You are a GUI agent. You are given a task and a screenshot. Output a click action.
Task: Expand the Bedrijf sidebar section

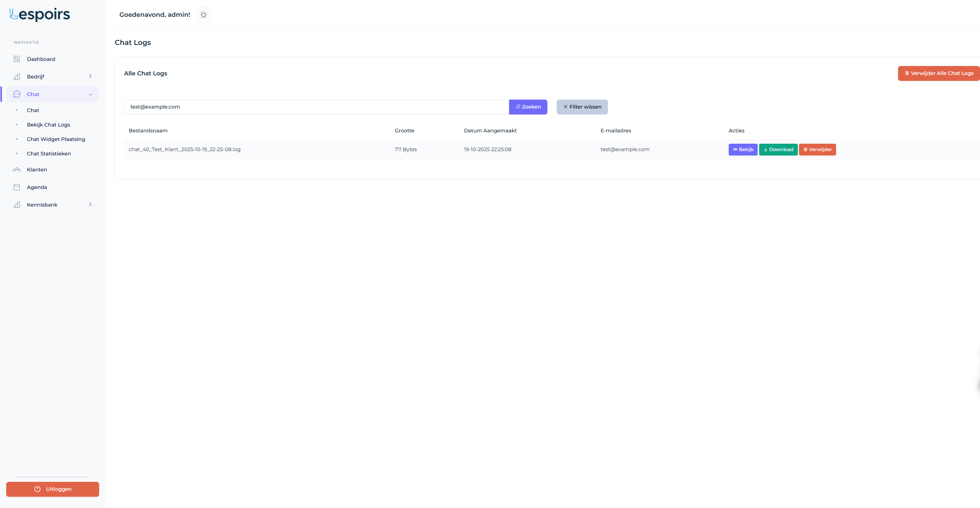(90, 77)
